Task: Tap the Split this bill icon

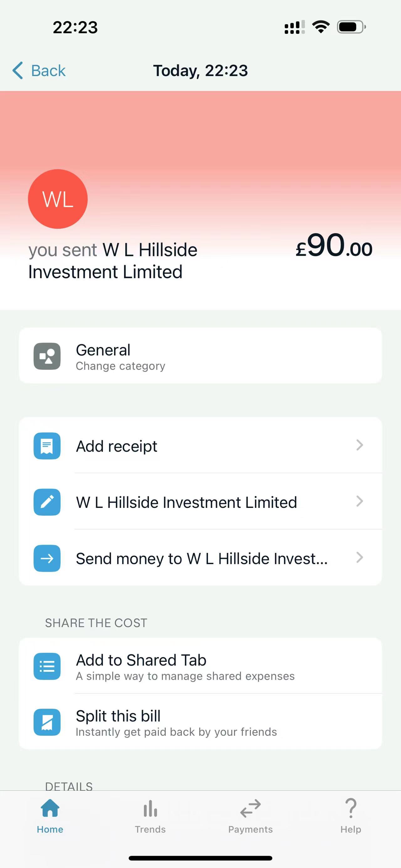Action: 47,722
